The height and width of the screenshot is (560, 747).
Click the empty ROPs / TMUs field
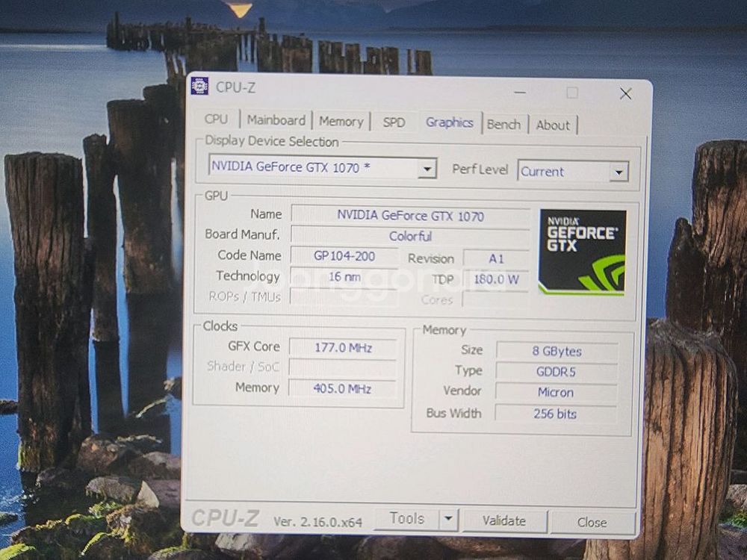coord(344,296)
